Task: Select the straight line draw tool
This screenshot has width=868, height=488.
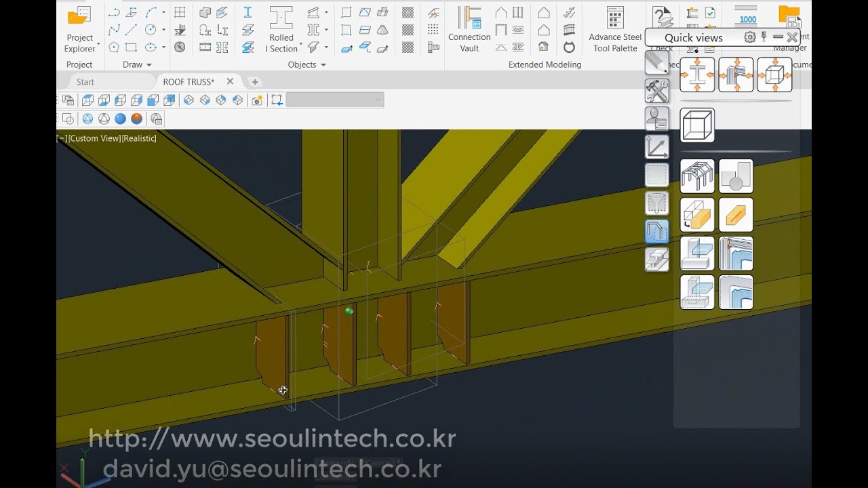Action: click(132, 30)
